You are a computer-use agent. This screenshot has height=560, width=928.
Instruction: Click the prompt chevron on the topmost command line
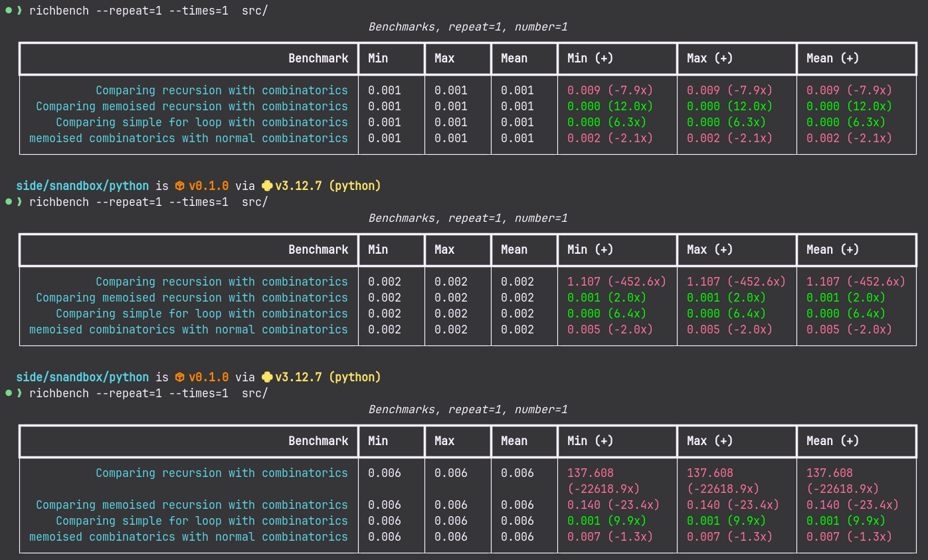click(x=20, y=11)
